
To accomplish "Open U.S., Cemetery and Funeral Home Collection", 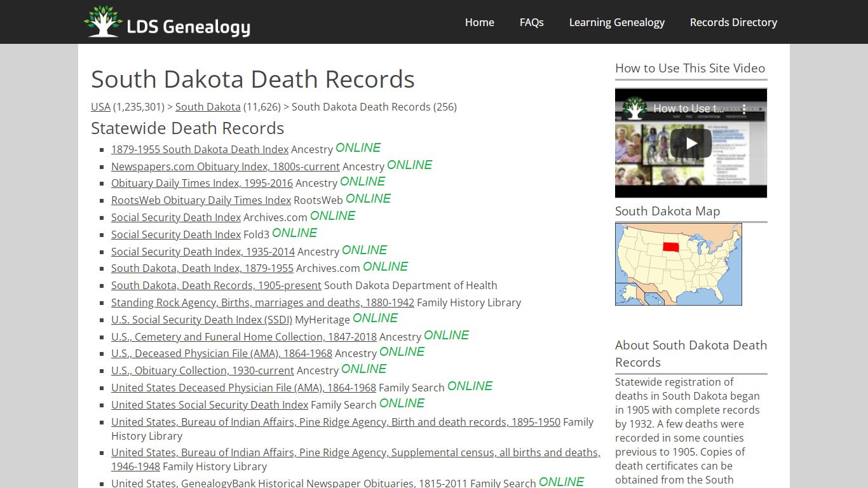I will click(244, 337).
